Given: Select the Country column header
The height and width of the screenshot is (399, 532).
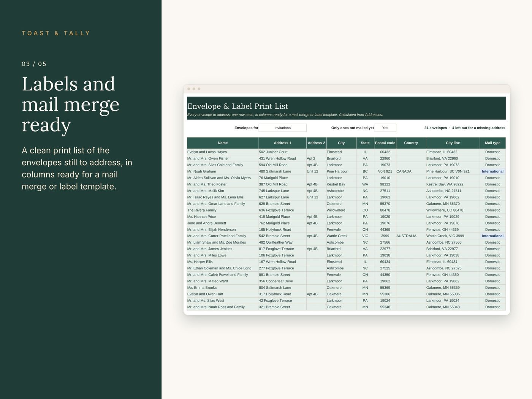Looking at the screenshot, I should coord(411,143).
